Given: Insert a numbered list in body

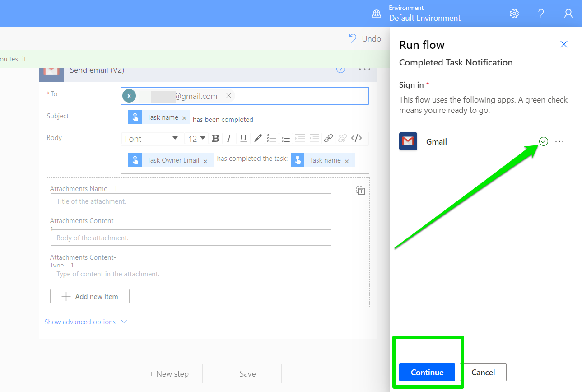Looking at the screenshot, I should pos(285,139).
